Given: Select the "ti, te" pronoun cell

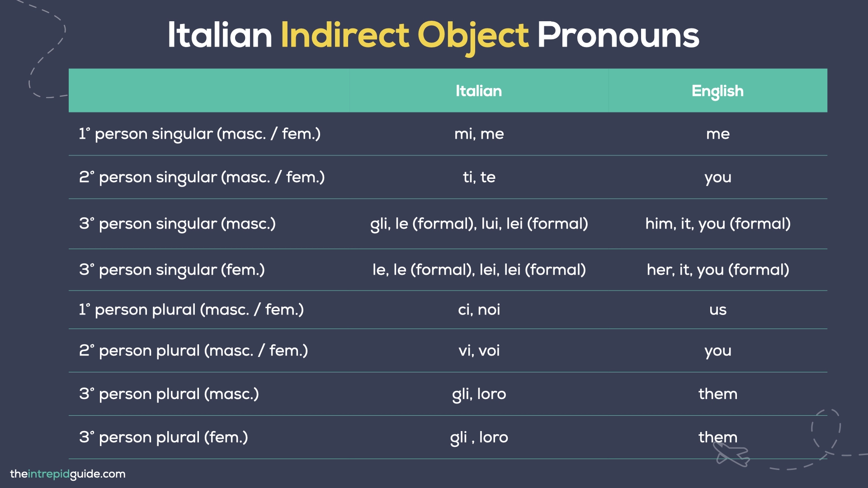Looking at the screenshot, I should (479, 177).
